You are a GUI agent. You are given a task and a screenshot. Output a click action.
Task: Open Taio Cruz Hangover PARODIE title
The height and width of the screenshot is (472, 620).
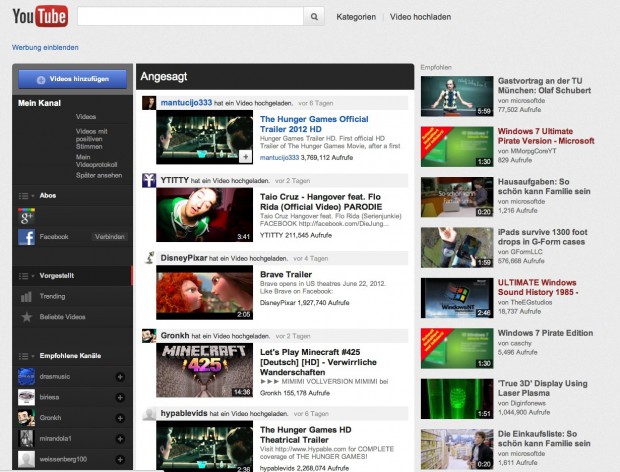321,202
